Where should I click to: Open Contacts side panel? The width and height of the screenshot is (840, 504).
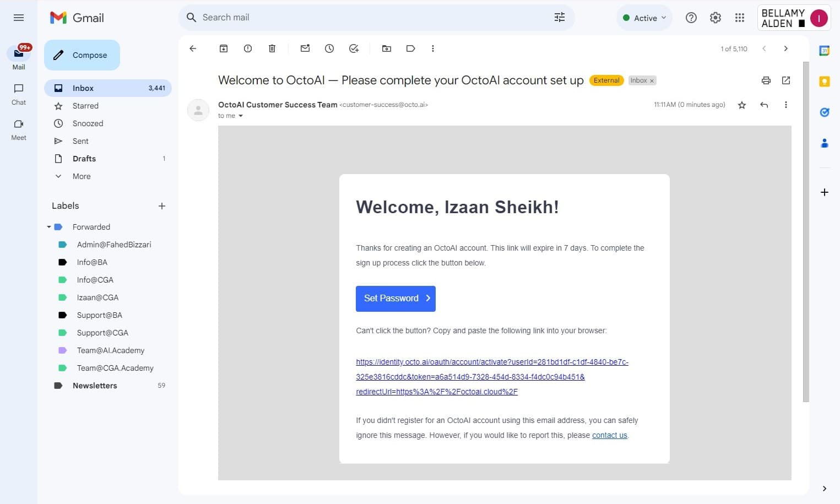pyautogui.click(x=825, y=143)
